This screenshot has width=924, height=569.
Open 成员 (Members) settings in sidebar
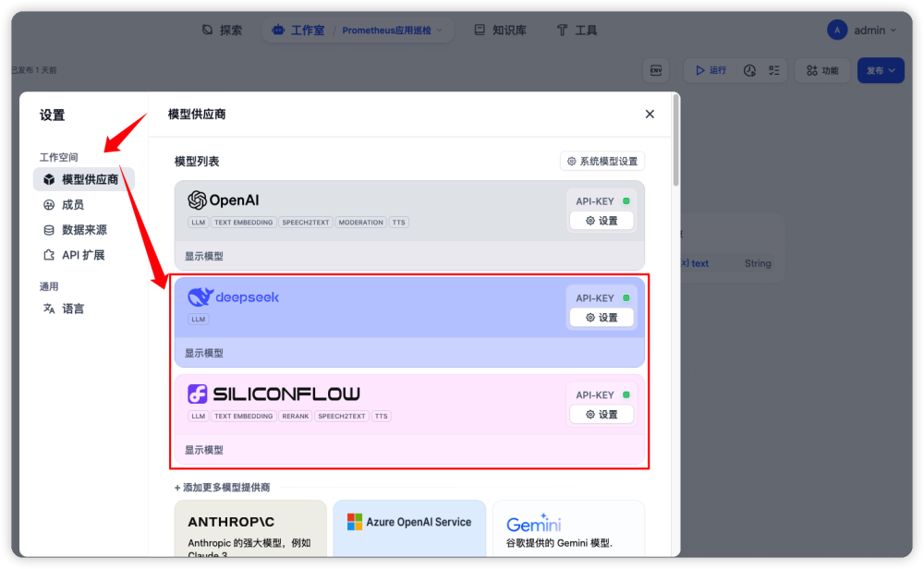pyautogui.click(x=73, y=205)
